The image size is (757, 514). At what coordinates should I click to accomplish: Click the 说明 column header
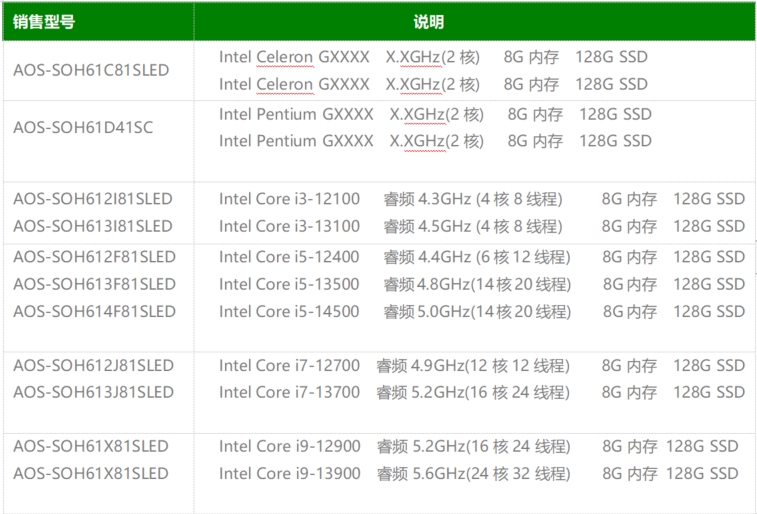coord(428,22)
